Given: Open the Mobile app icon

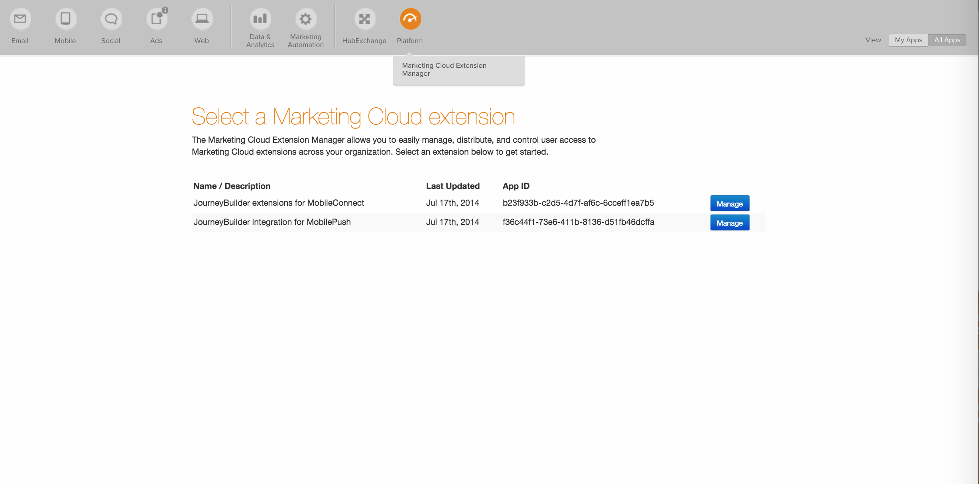Looking at the screenshot, I should pyautogui.click(x=65, y=19).
